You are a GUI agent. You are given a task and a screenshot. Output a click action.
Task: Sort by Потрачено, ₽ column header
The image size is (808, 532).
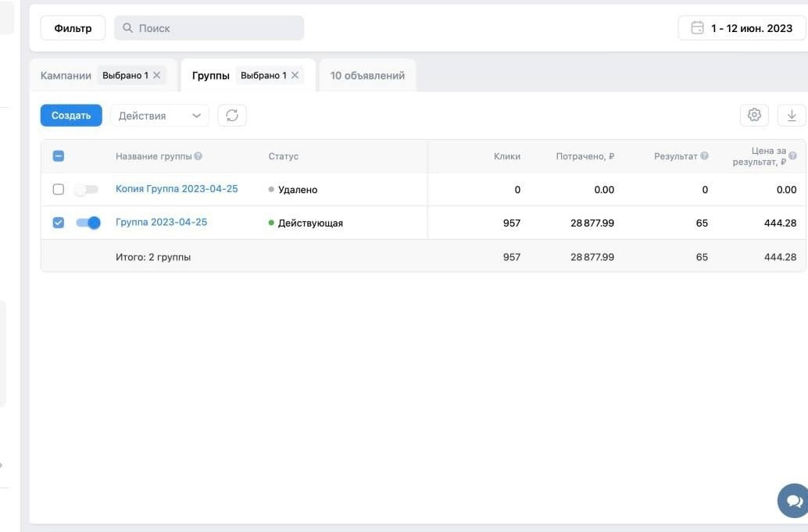pyautogui.click(x=585, y=156)
